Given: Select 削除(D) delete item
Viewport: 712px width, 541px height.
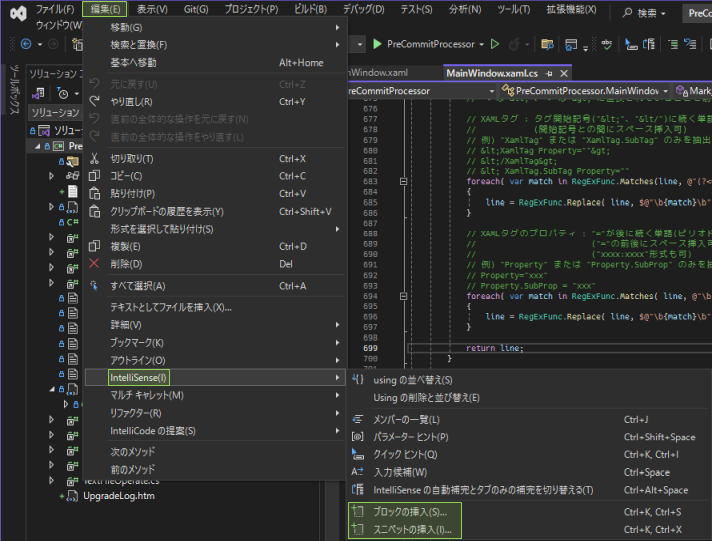Looking at the screenshot, I should click(x=215, y=264).
